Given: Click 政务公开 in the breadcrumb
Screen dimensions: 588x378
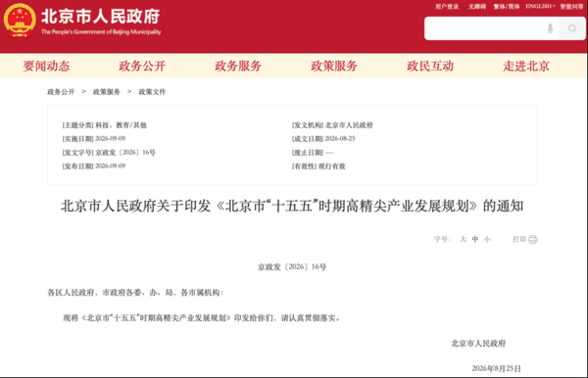Looking at the screenshot, I should [61, 92].
